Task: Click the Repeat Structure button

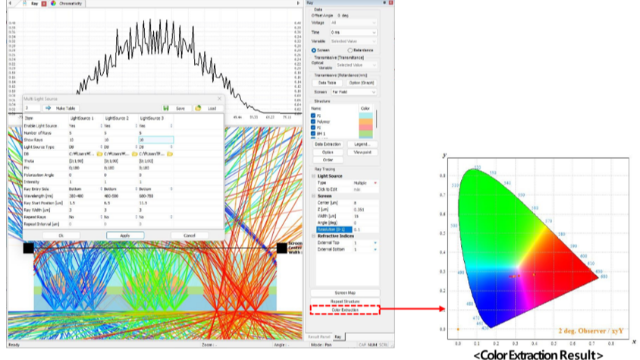Action: coord(345,302)
